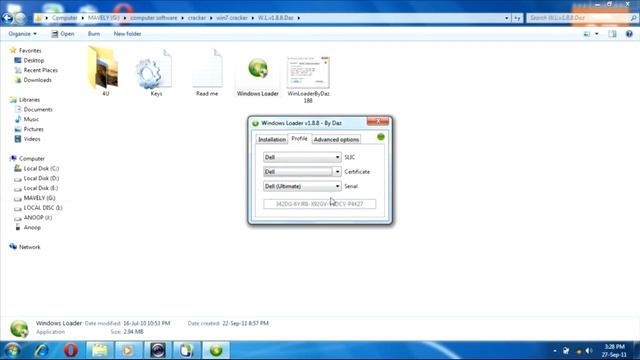Select the Windows Loader application icon
Image resolution: width=640 pixels, height=360 pixels.
click(x=258, y=69)
